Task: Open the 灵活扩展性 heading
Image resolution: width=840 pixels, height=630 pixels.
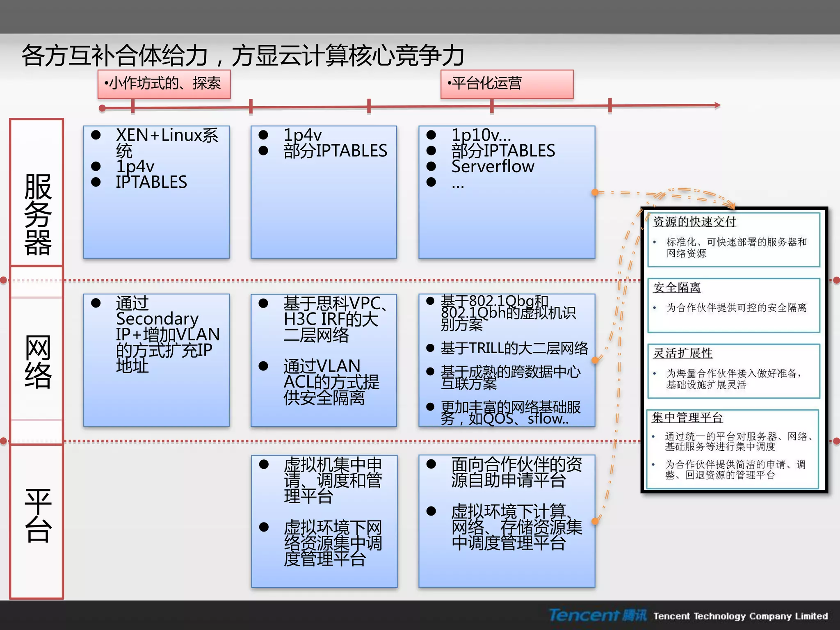Action: [x=682, y=353]
